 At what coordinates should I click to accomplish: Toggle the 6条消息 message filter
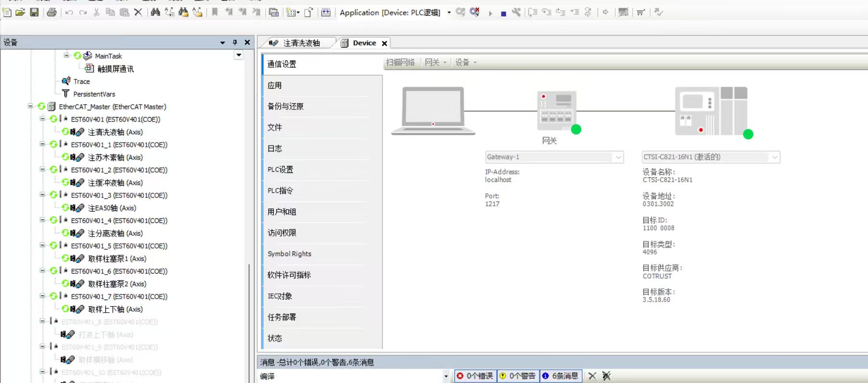click(x=561, y=376)
